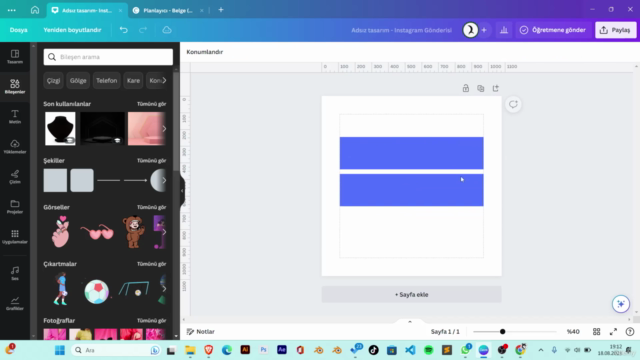This screenshot has width=640, height=360.
Task: Show more Çıkartmalar items arrow
Action: pos(164,289)
